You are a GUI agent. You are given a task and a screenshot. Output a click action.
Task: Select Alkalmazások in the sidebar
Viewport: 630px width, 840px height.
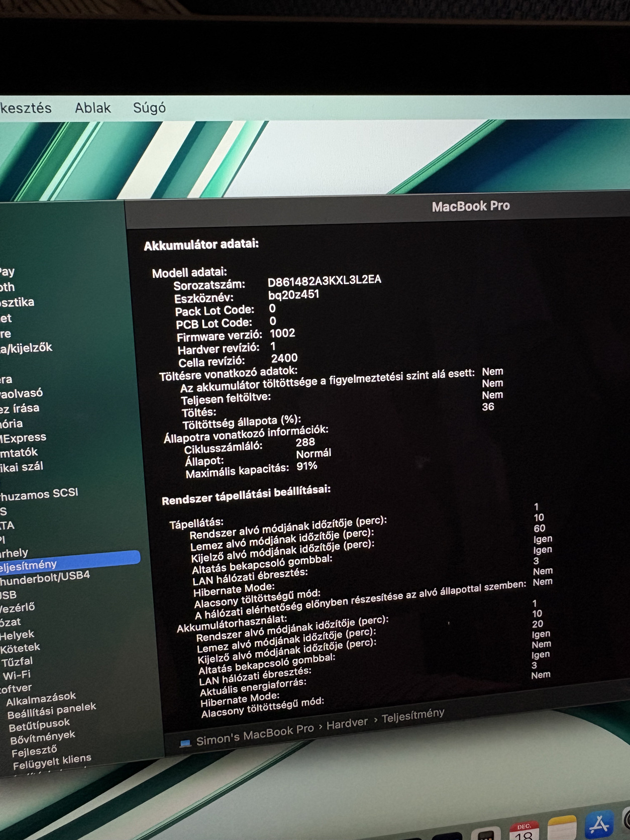[x=41, y=699]
